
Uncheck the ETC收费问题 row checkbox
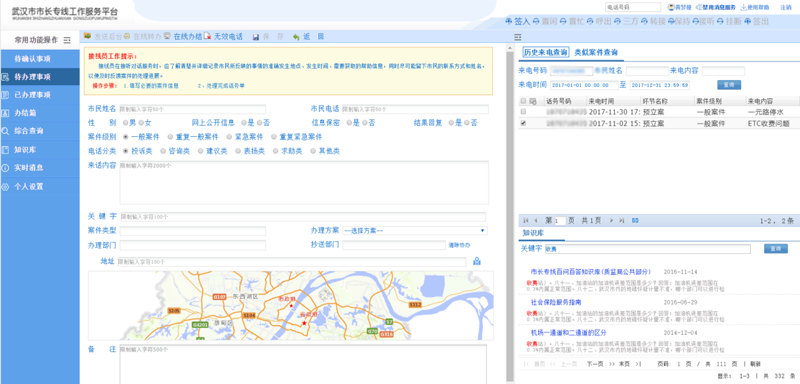(522, 123)
